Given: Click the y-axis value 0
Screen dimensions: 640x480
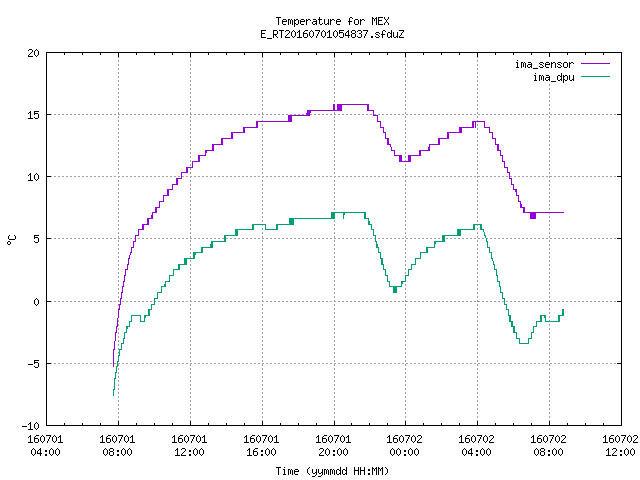Looking at the screenshot, I should tap(37, 302).
